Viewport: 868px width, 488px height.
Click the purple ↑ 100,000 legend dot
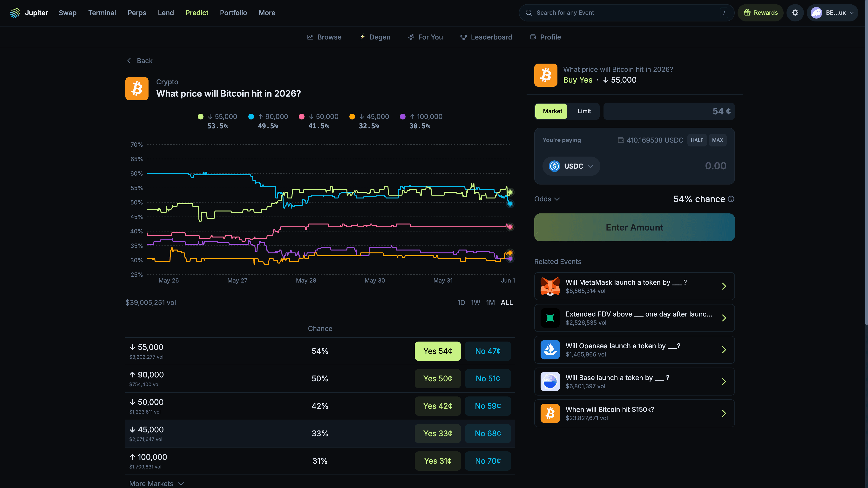(x=402, y=116)
